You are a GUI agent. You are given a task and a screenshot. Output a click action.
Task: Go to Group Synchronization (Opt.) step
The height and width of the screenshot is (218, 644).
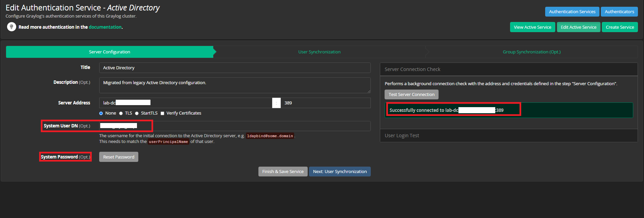(532, 52)
